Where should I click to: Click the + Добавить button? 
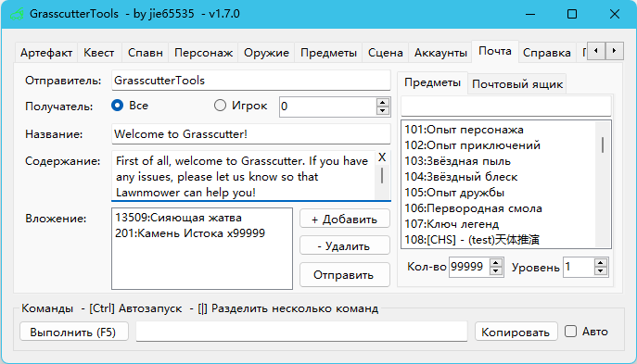pyautogui.click(x=345, y=220)
